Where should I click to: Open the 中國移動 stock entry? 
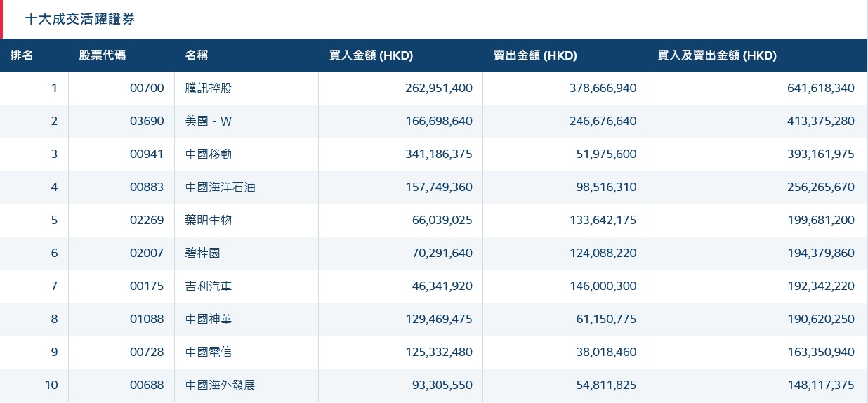click(x=209, y=154)
